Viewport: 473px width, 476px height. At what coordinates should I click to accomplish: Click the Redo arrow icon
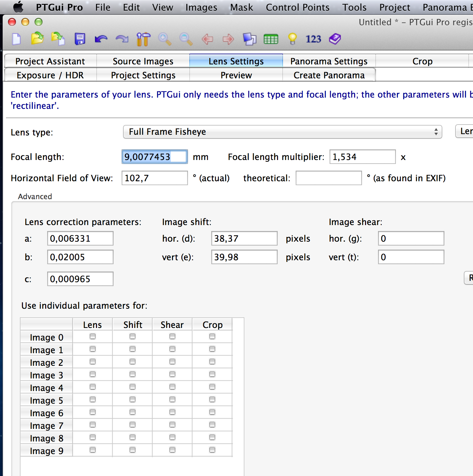click(x=122, y=39)
